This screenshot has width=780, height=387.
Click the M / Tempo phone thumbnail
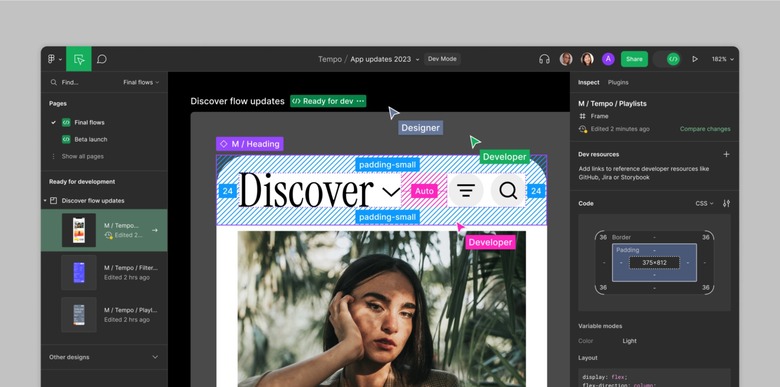coord(79,230)
